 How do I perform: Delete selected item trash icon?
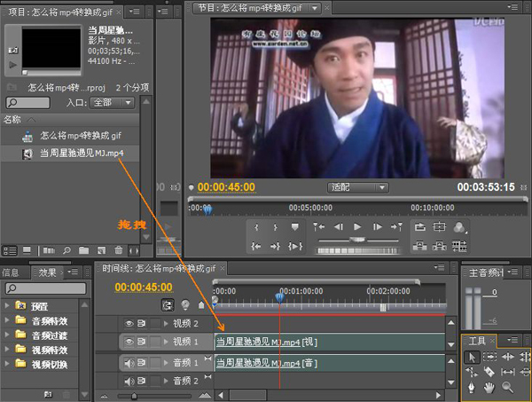tap(119, 250)
